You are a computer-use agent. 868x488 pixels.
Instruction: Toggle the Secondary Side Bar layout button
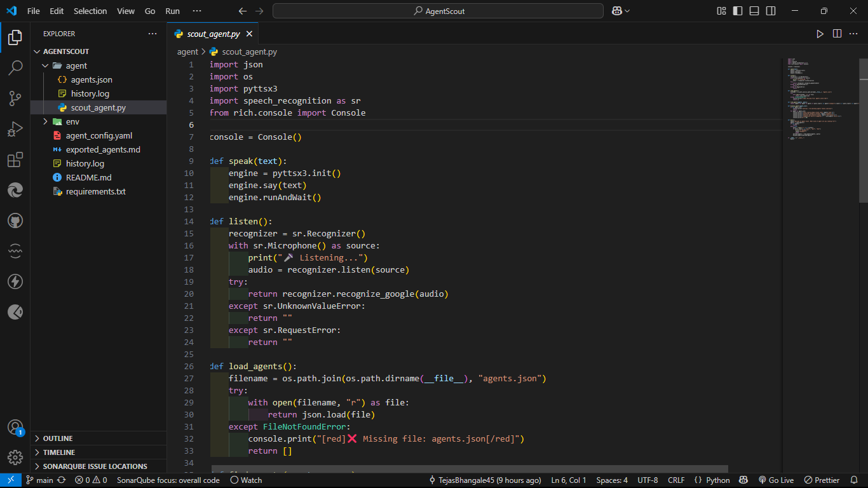click(771, 11)
